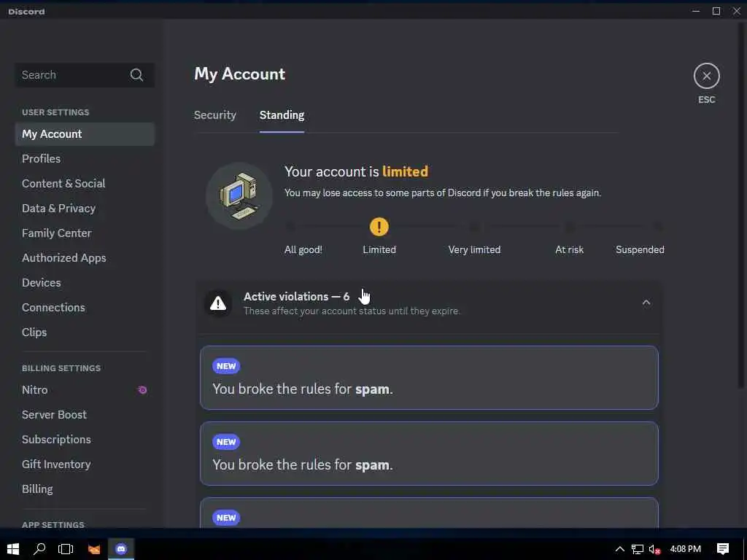747x560 pixels.
Task: Open Windows taskbar search
Action: (39, 549)
